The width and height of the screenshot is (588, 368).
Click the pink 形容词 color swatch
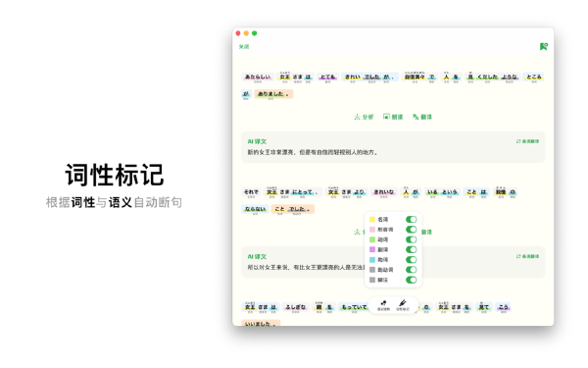coord(372,230)
